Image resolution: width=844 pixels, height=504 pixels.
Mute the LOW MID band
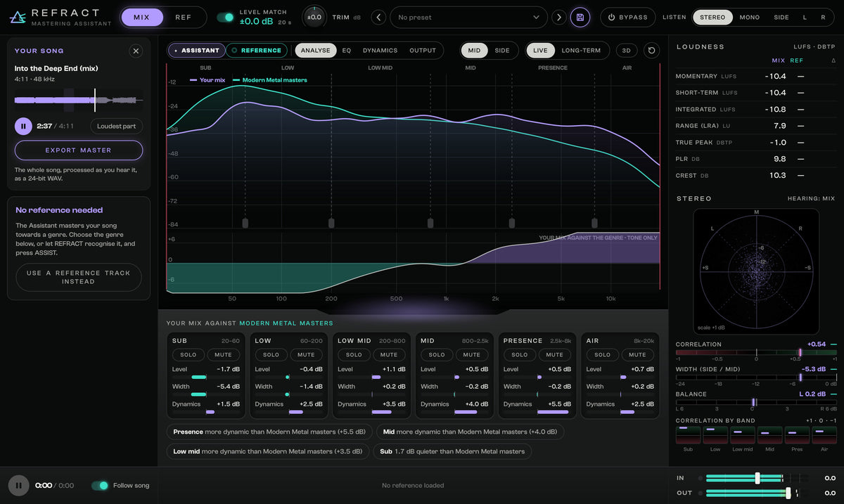click(389, 355)
